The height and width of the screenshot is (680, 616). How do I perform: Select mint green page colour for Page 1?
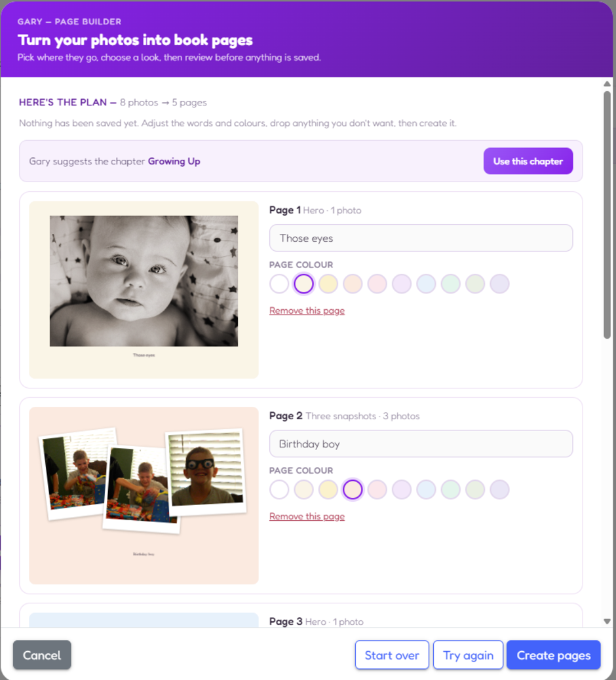pos(451,284)
